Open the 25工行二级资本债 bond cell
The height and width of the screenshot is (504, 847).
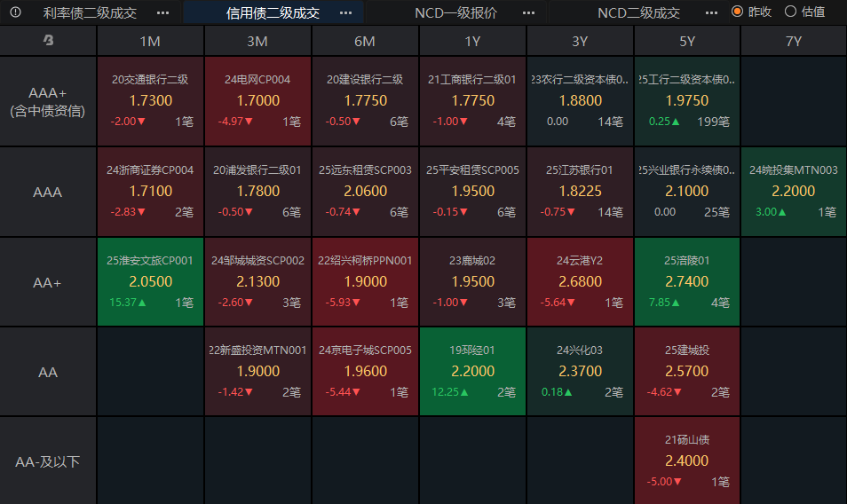687,101
